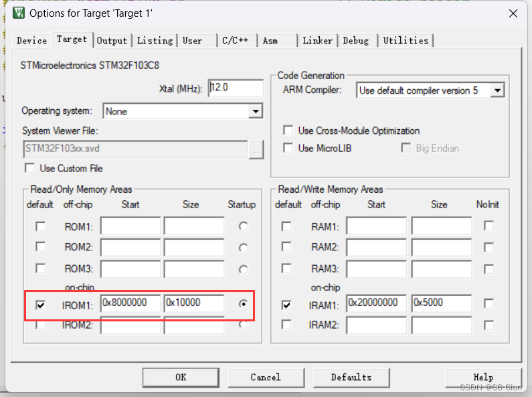Viewport: 532px width, 397px height.
Task: Enable Use Custom File checkbox
Action: click(30, 168)
